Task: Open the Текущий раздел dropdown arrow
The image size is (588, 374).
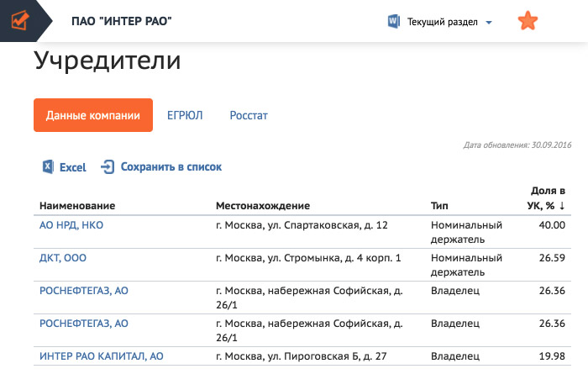Action: coord(489,23)
